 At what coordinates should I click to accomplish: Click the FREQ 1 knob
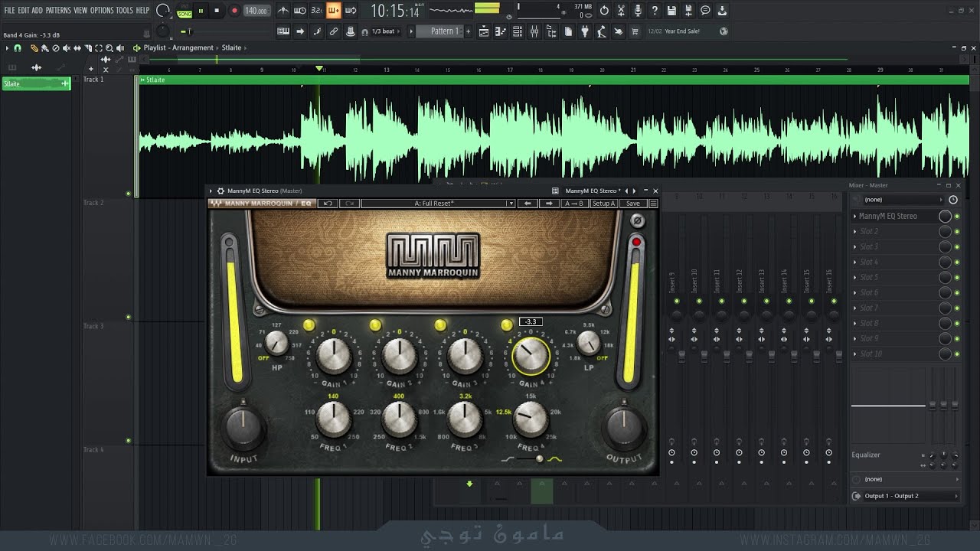[x=333, y=419]
